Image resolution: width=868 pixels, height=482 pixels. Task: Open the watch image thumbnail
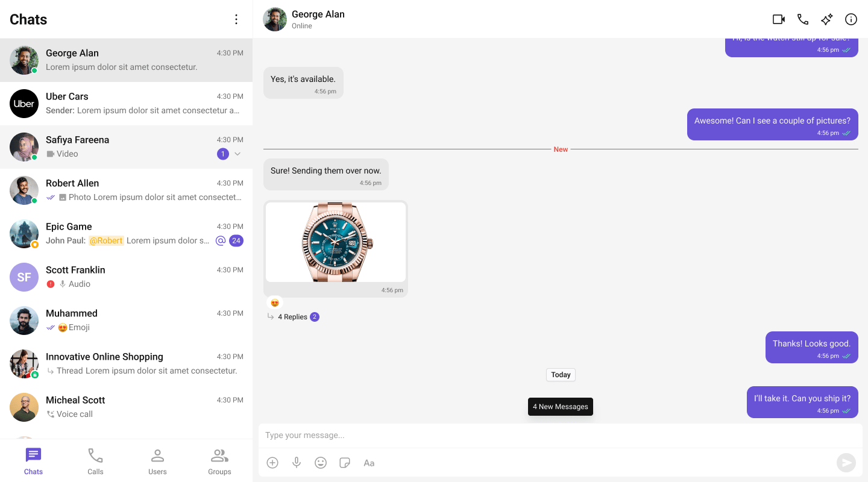coord(336,242)
